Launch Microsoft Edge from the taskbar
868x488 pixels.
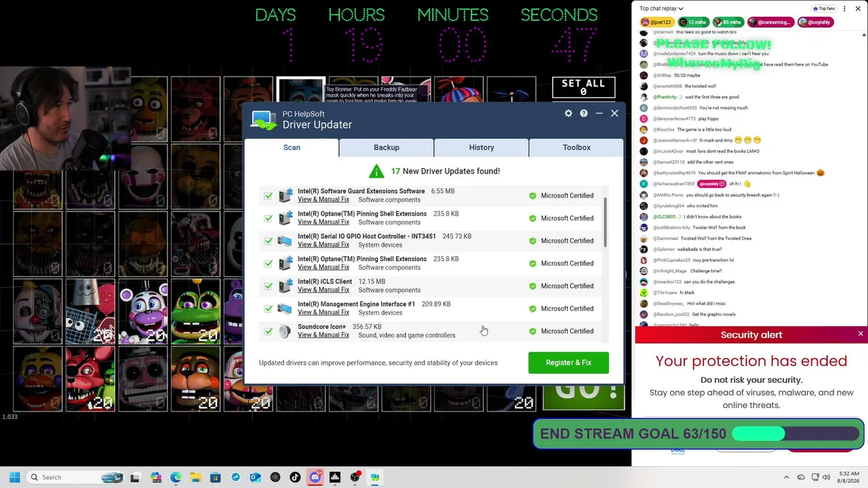pyautogui.click(x=176, y=477)
